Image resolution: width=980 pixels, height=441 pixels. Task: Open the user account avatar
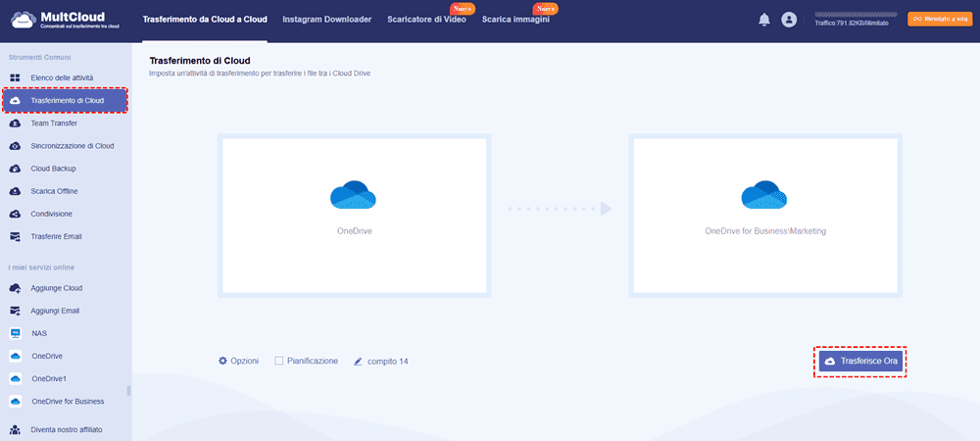click(x=789, y=20)
